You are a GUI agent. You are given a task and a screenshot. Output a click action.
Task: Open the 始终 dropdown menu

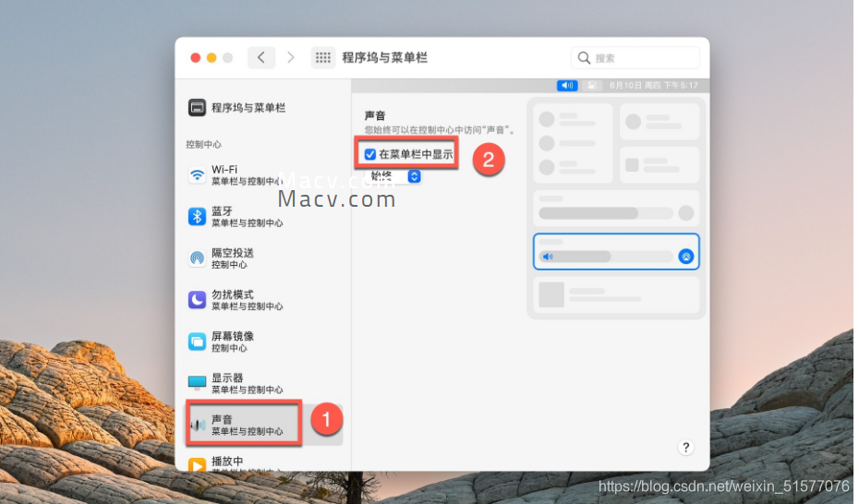393,176
